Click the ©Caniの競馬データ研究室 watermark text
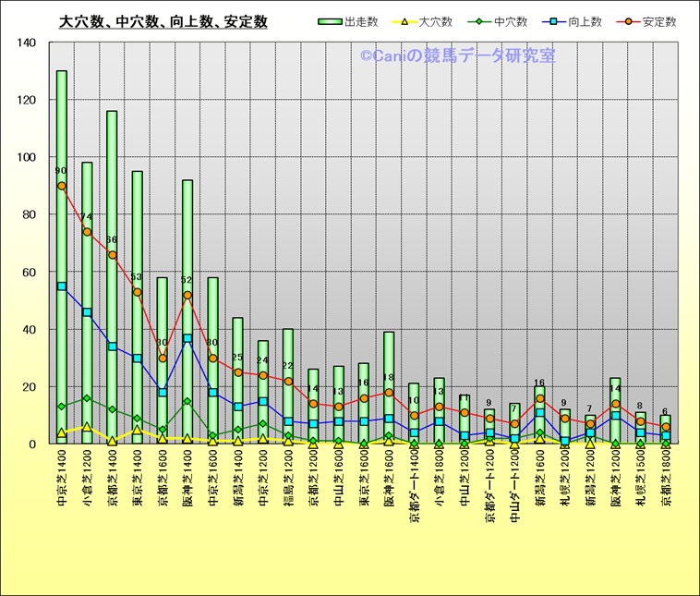Screen dimensions: 700x596 [x=458, y=56]
